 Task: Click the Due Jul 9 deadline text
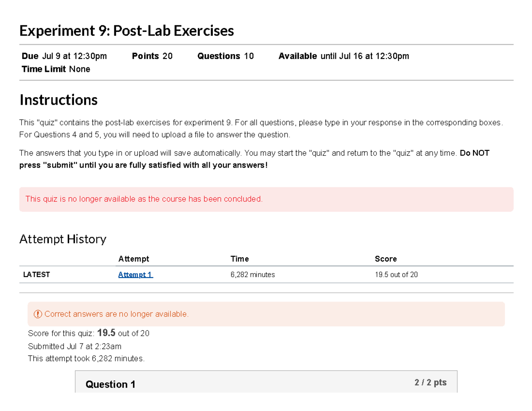64,56
